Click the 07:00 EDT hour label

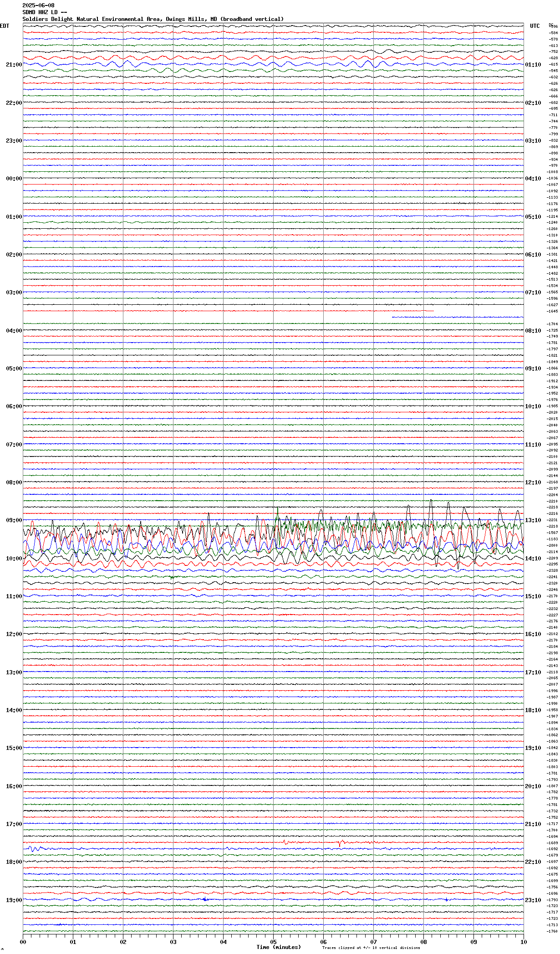[14, 445]
